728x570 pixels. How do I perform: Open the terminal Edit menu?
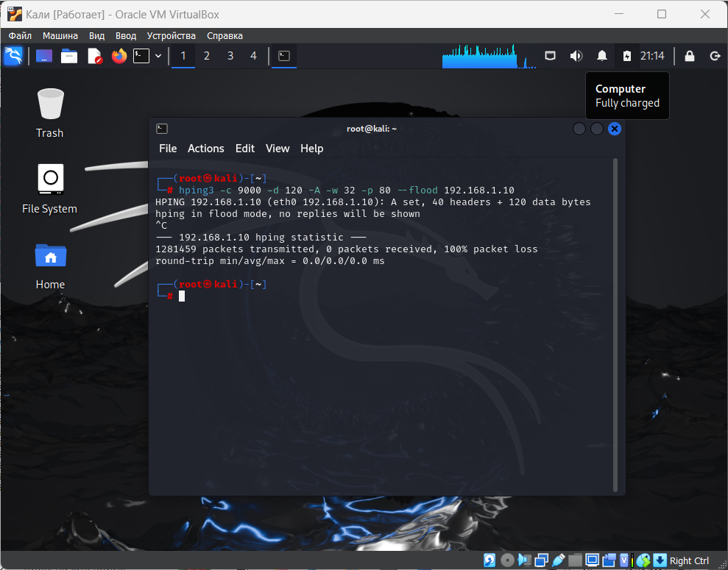coord(244,149)
